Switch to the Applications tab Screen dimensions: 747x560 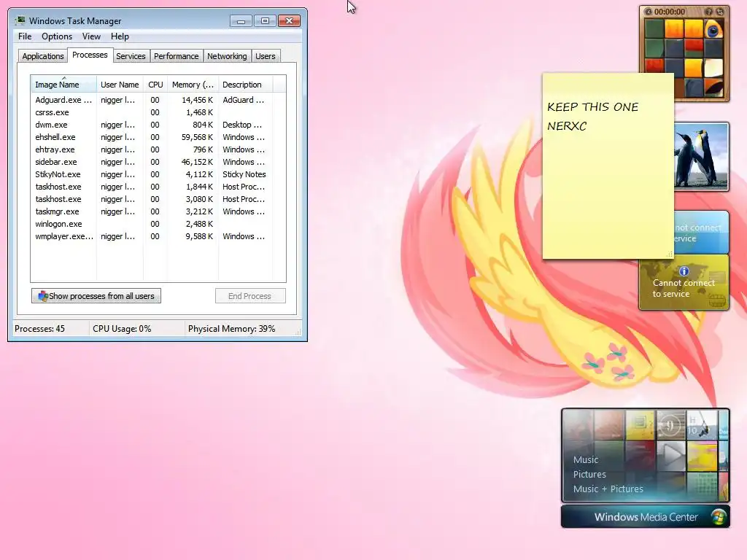point(43,56)
